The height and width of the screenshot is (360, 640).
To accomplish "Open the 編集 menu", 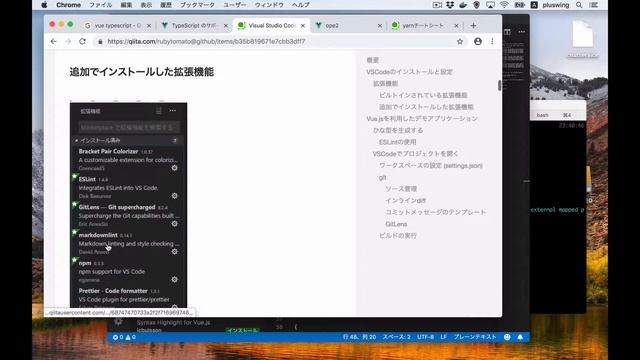I will point(127,5).
